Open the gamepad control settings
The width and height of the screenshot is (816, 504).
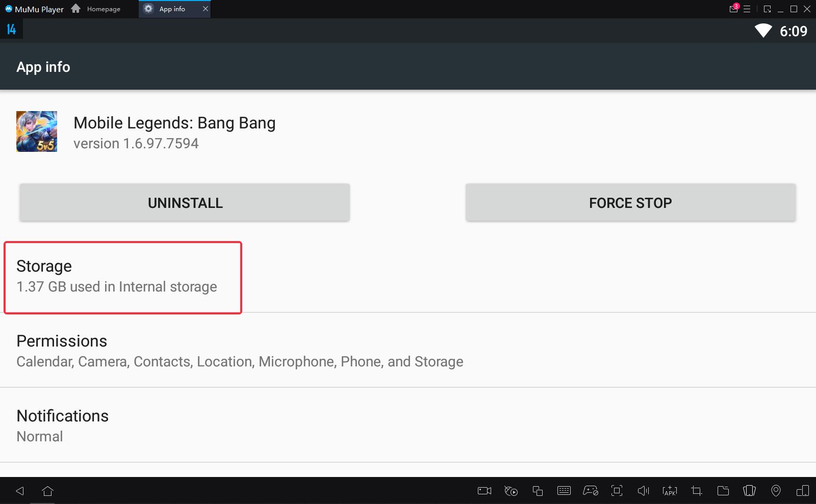click(x=591, y=491)
